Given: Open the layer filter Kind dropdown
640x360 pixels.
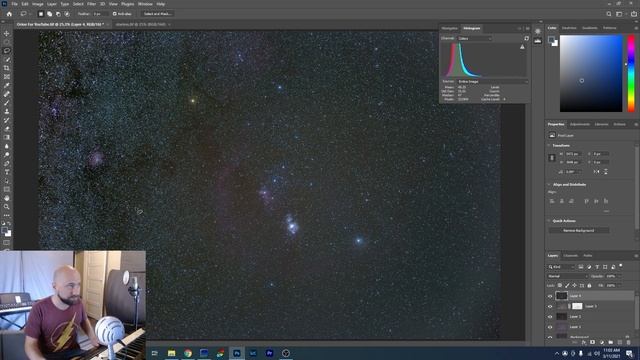Looking at the screenshot, I should [x=561, y=267].
